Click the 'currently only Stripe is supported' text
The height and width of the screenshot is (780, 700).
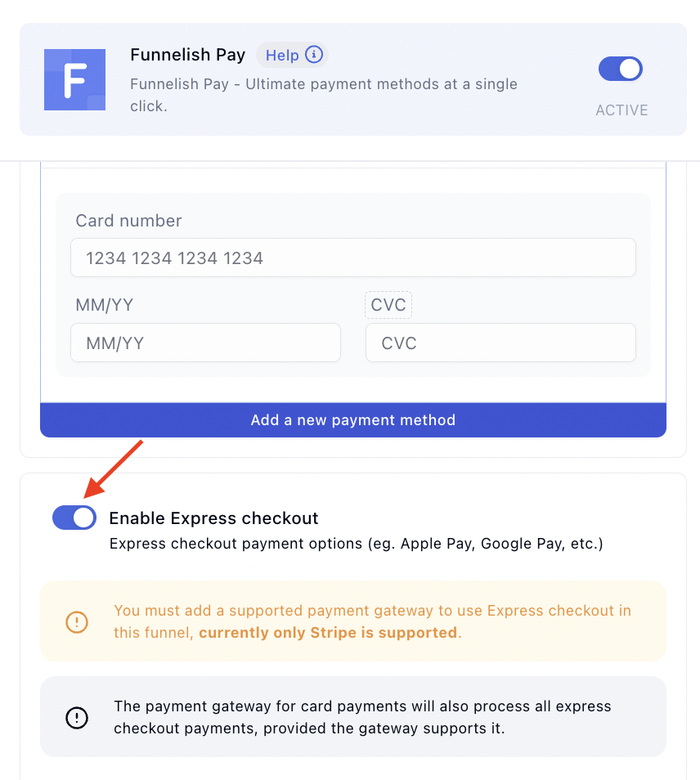328,632
